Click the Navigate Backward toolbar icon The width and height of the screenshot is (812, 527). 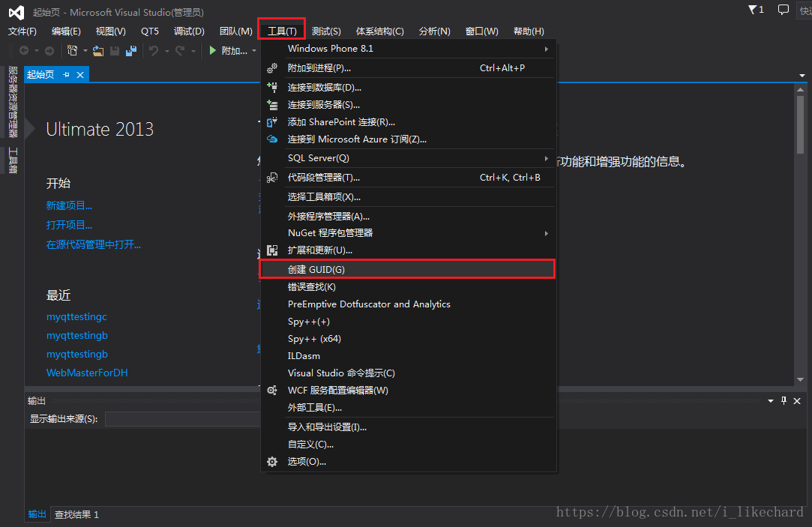(x=24, y=50)
